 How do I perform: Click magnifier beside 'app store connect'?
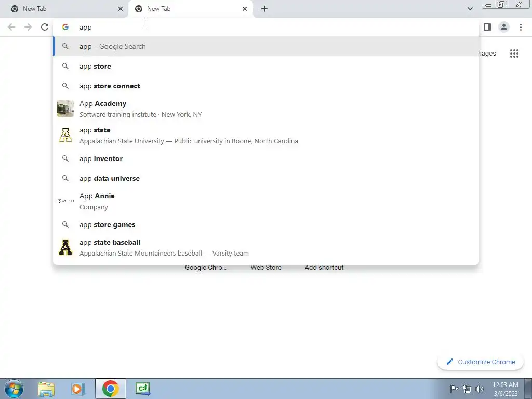(65, 86)
